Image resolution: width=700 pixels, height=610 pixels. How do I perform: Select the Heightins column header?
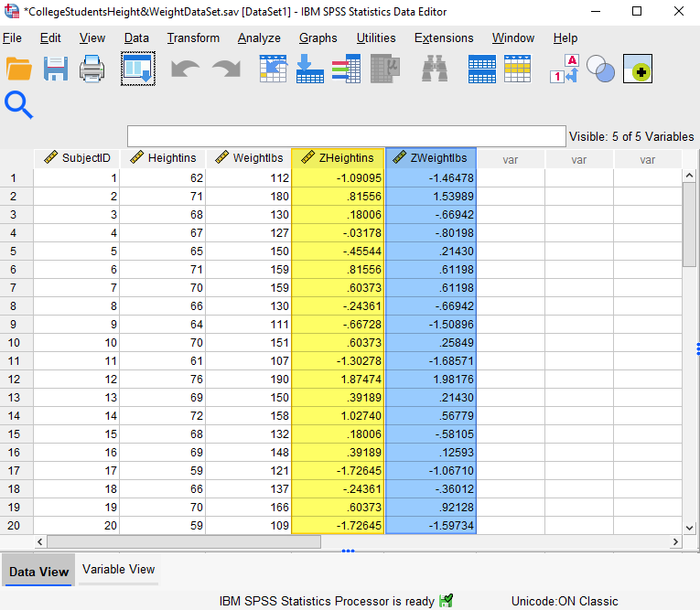click(x=163, y=158)
